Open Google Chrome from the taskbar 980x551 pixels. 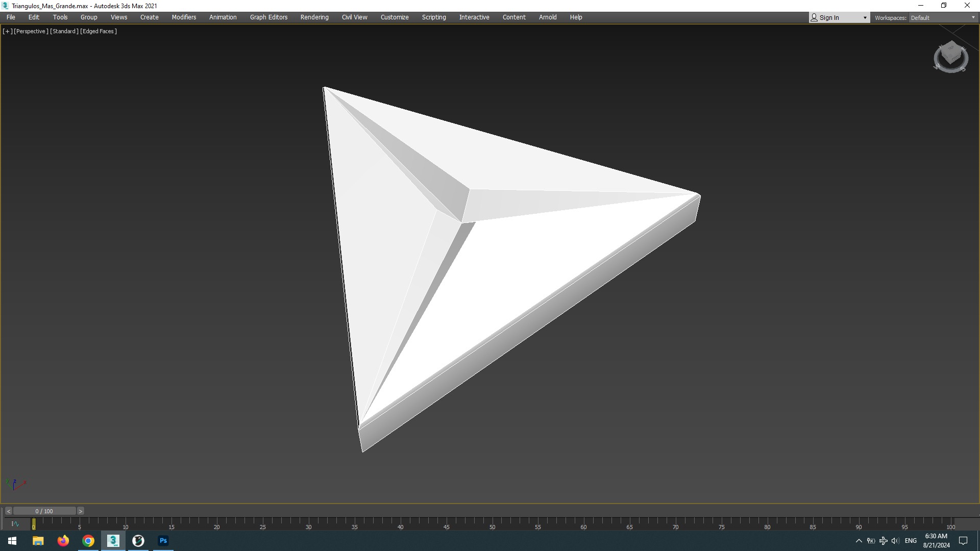pyautogui.click(x=88, y=541)
